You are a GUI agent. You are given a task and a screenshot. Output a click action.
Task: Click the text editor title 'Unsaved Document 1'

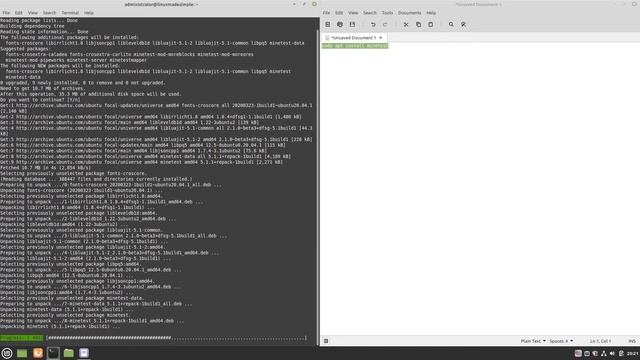pos(478,4)
